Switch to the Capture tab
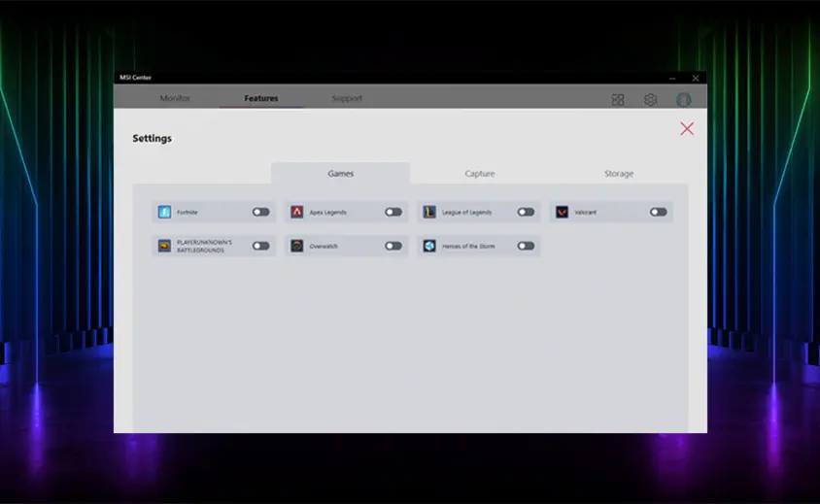This screenshot has width=820, height=504. pyautogui.click(x=480, y=174)
